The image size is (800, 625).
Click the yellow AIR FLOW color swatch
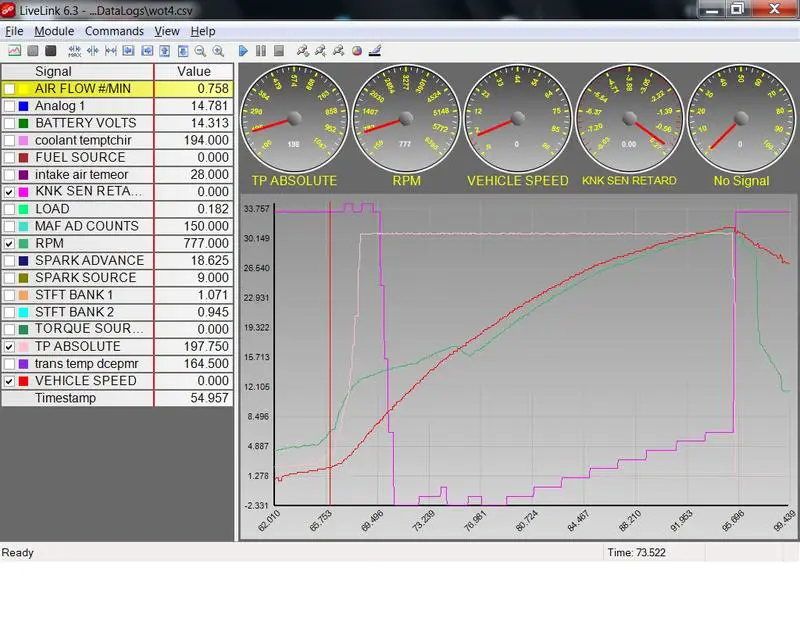coord(23,89)
